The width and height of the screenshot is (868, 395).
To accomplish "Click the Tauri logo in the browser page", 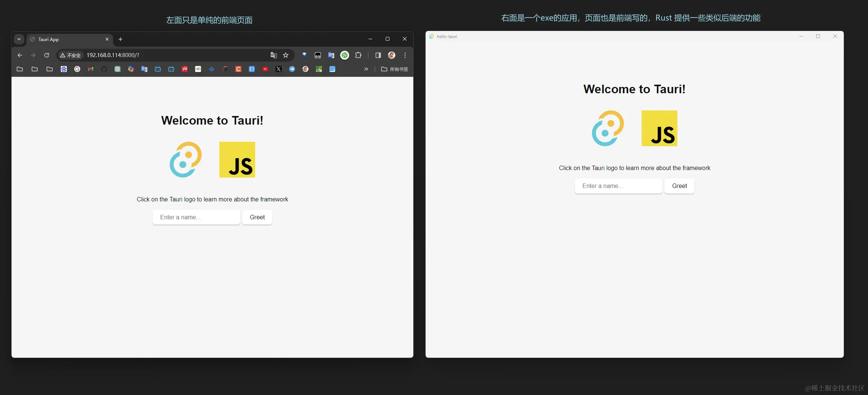I will pyautogui.click(x=186, y=160).
